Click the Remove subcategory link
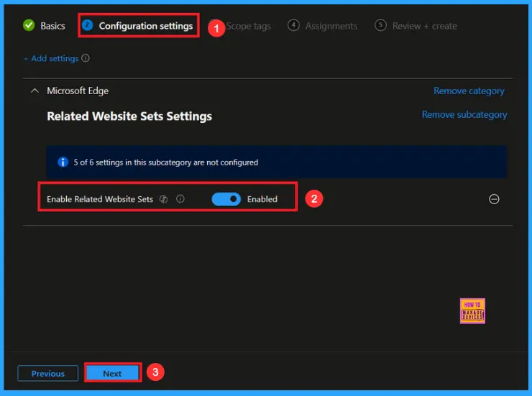Image resolution: width=532 pixels, height=396 pixels. [x=464, y=114]
